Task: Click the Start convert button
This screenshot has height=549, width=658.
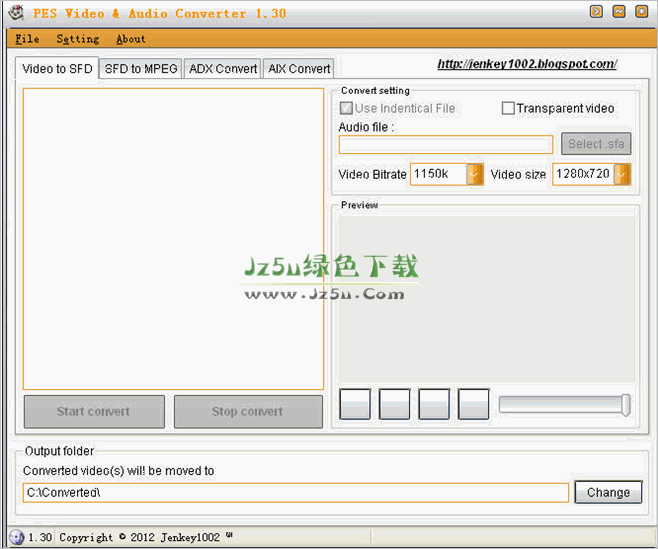Action: coord(94,412)
